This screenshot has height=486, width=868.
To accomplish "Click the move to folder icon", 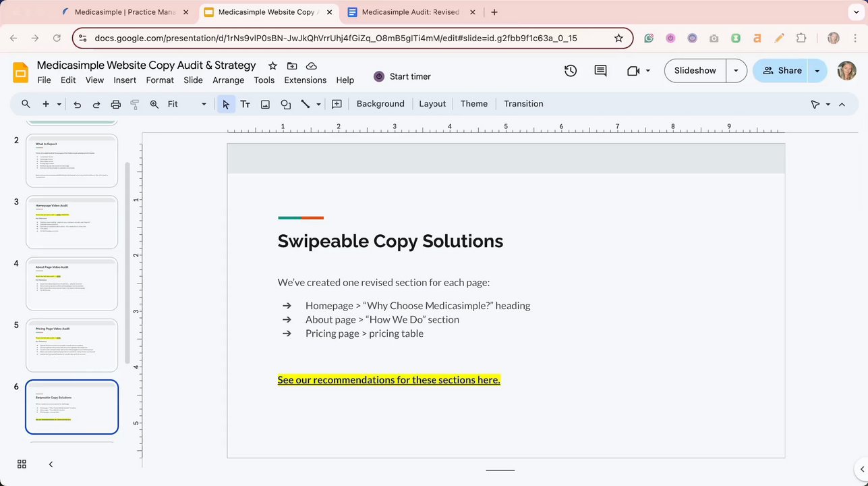I will 292,65.
